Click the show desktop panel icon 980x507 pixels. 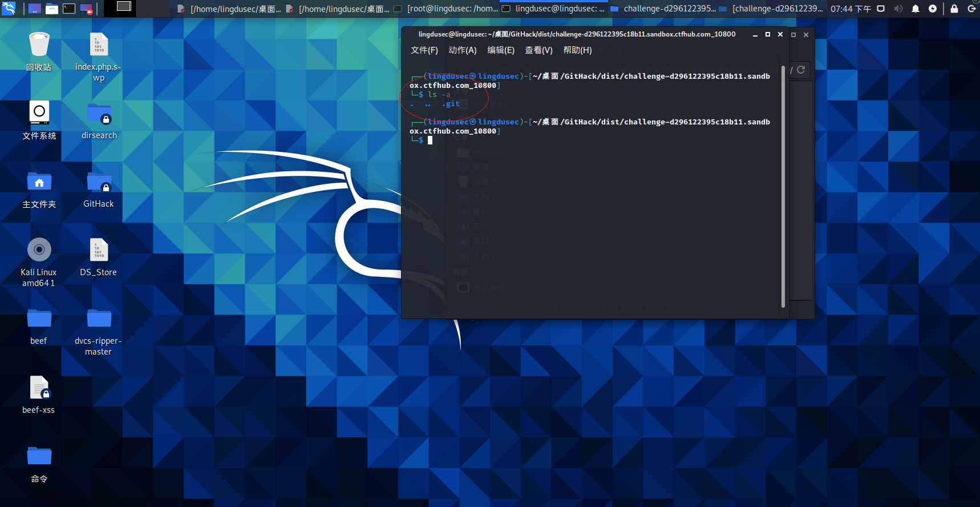pyautogui.click(x=35, y=9)
